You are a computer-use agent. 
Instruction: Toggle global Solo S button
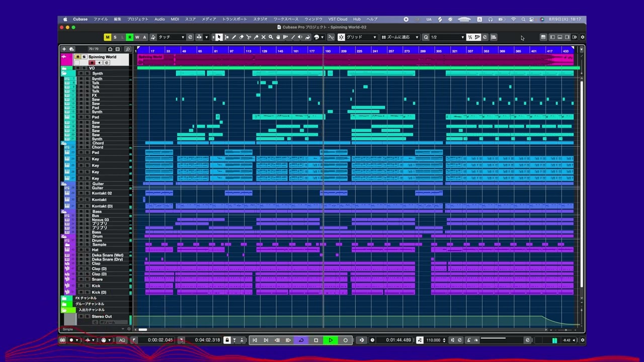[115, 37]
